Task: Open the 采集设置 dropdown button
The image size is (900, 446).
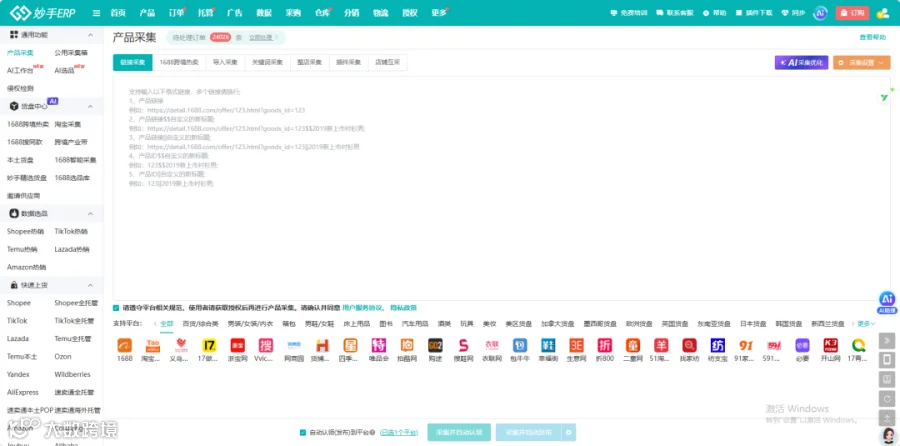Action: click(862, 63)
